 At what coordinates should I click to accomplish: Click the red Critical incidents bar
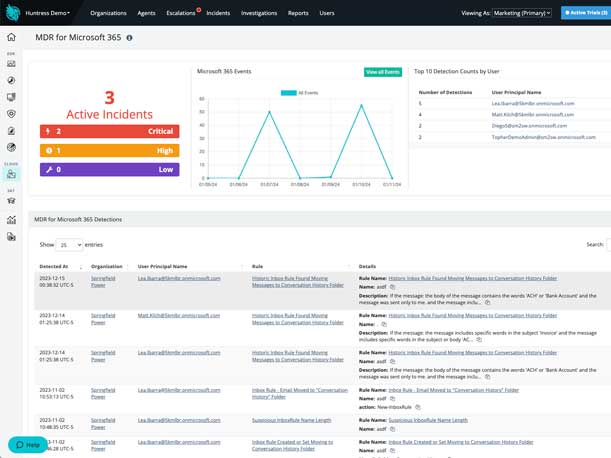[109, 131]
